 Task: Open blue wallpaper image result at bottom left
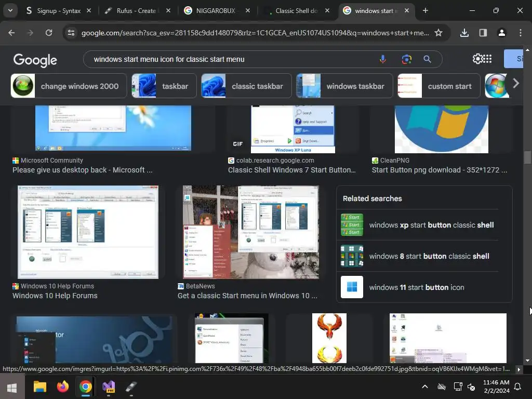pyautogui.click(x=95, y=340)
